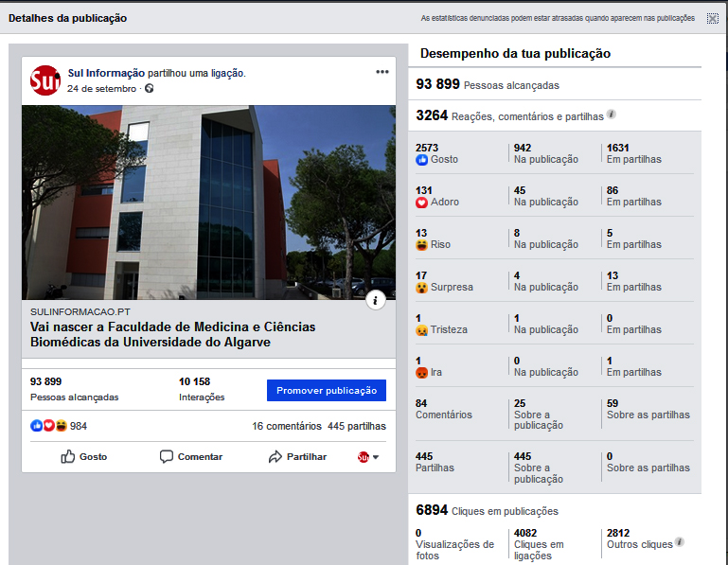
Task: Click the Ira angry emoji icon
Action: click(421, 372)
